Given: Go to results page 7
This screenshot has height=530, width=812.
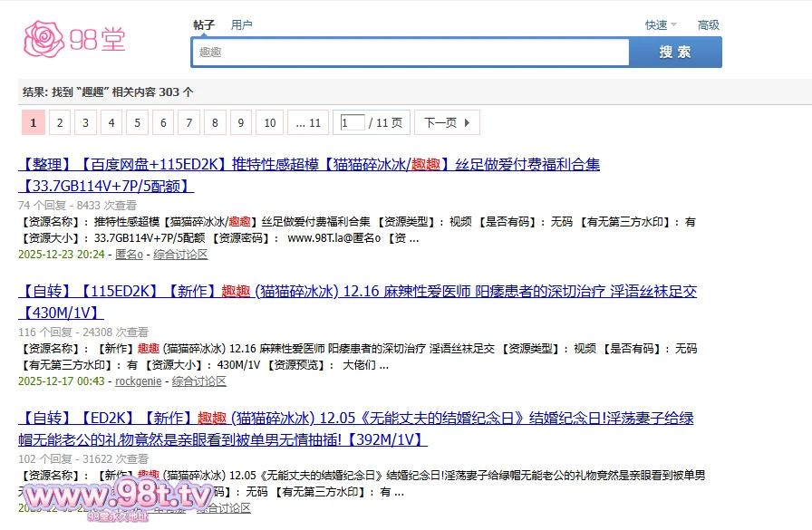Looking at the screenshot, I should [189, 123].
